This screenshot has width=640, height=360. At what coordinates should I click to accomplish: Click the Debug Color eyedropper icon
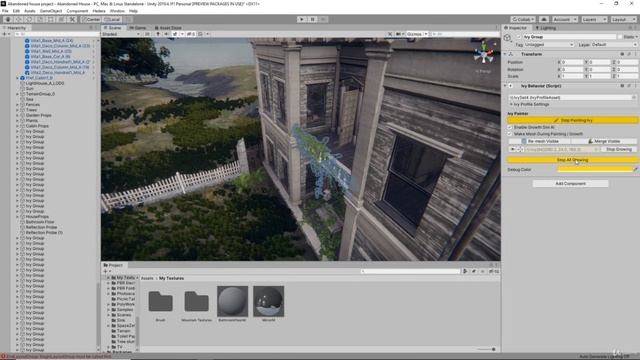tap(635, 169)
